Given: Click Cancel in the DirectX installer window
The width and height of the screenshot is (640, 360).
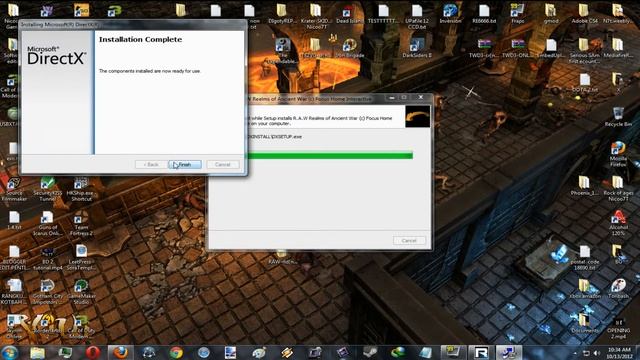Looking at the screenshot, I should tap(222, 164).
